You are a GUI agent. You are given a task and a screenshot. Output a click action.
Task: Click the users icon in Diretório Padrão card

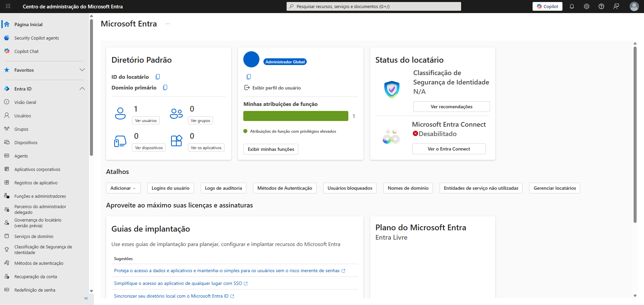point(120,113)
